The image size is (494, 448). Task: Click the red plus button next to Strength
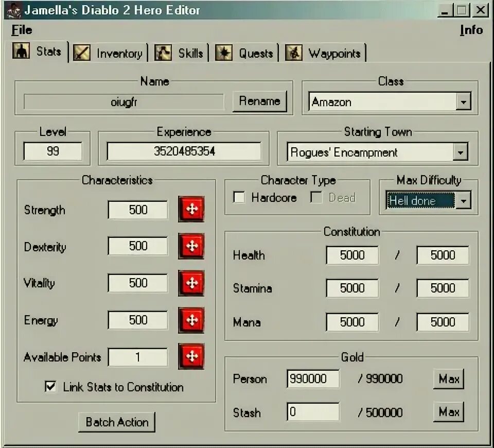click(191, 209)
